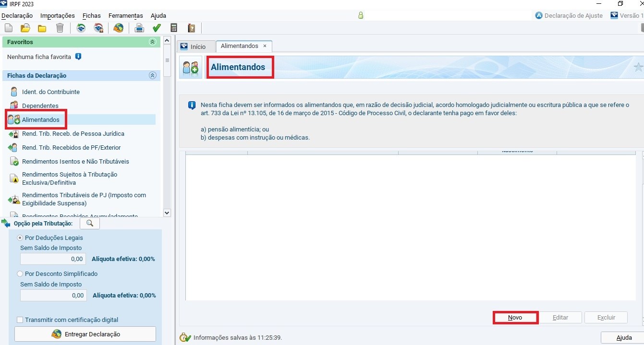Click the magnifier button beside Opção pela Tributação

coord(89,224)
